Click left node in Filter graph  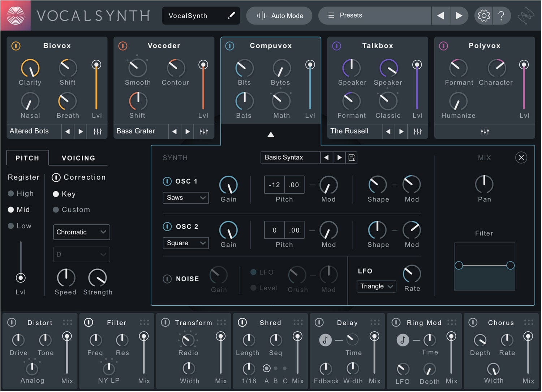point(459,266)
